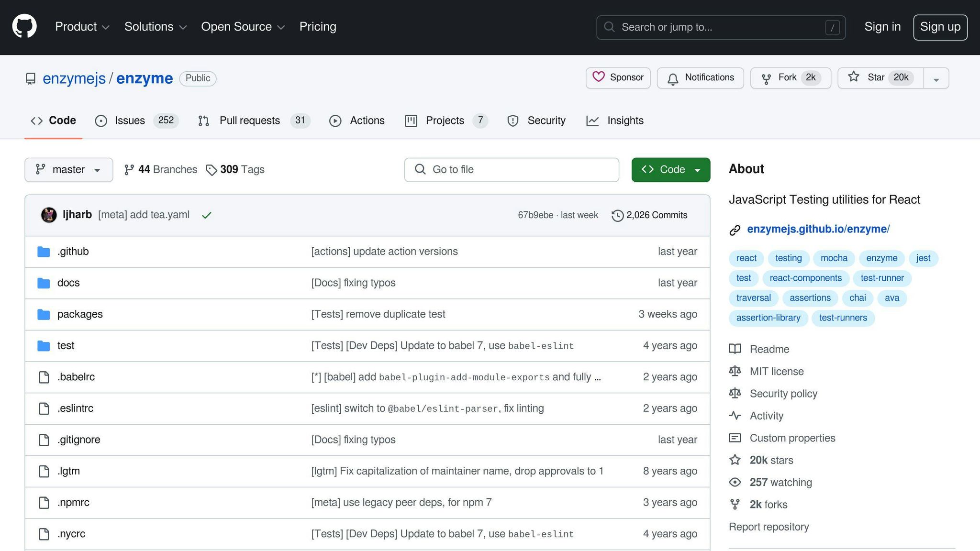The height and width of the screenshot is (551, 980).
Task: Select the react-components topic tag
Action: point(805,278)
